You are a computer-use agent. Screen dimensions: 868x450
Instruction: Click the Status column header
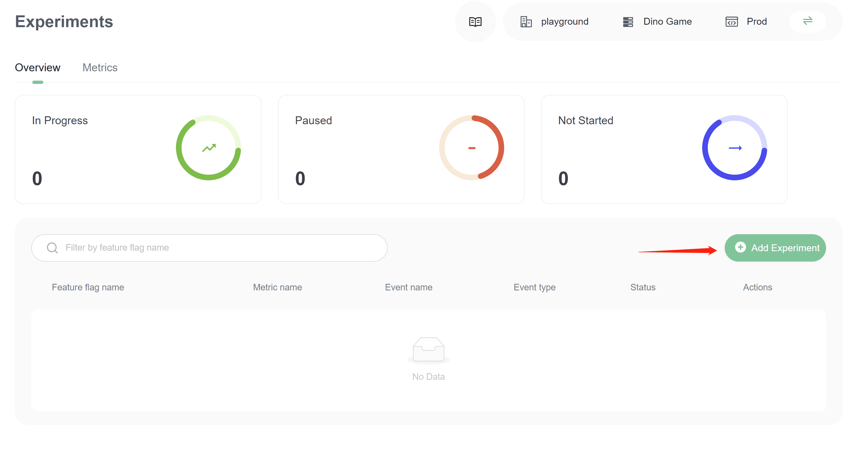tap(643, 287)
